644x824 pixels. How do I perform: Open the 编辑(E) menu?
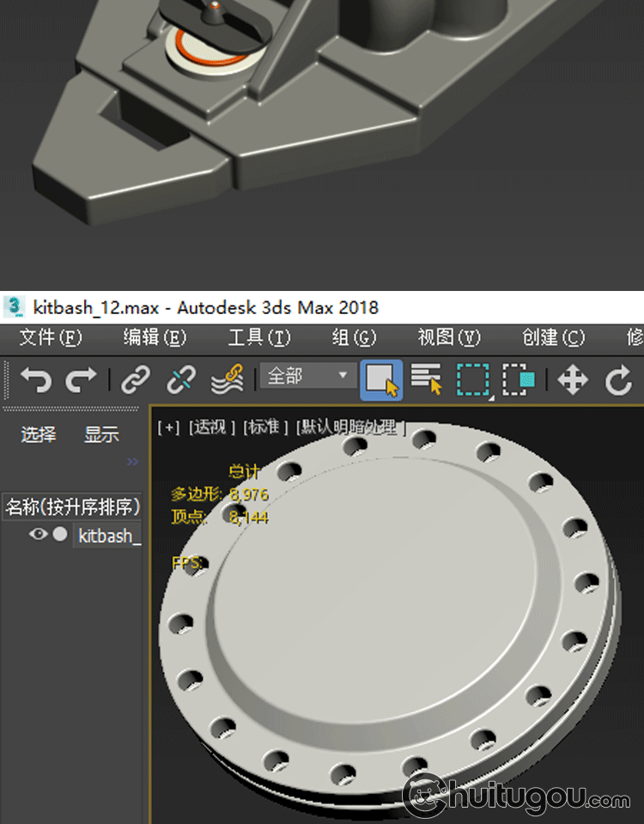[155, 336]
